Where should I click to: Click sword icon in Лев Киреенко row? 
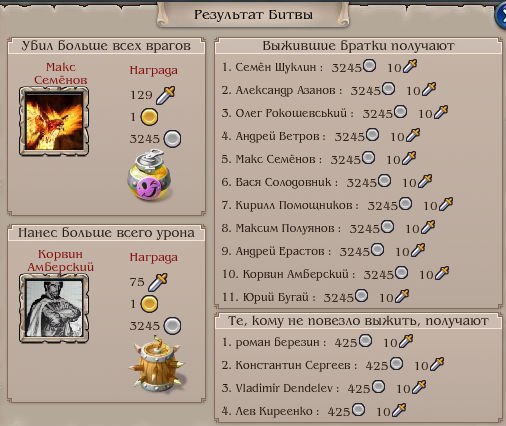click(399, 410)
